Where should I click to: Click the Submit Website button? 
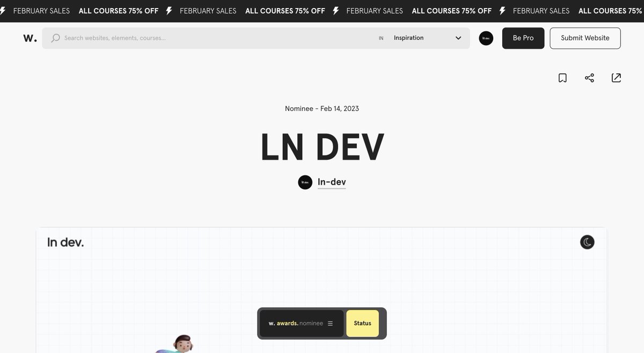tap(585, 38)
